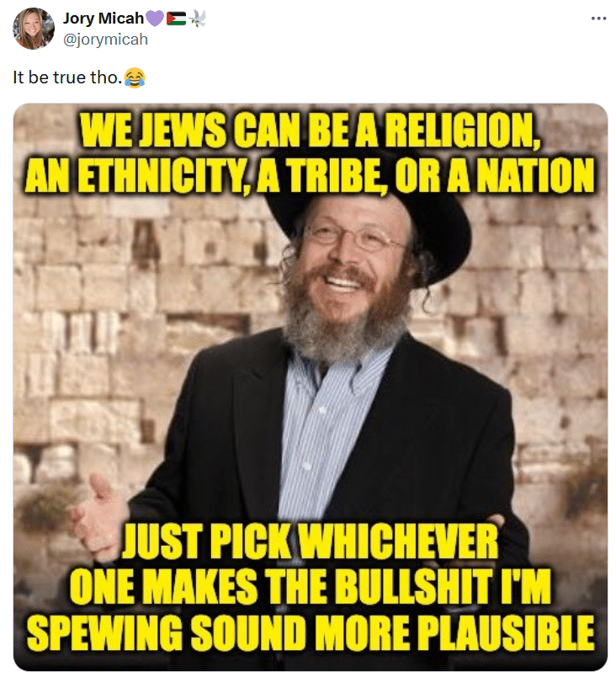Select the tweet text 'It be true tho.'
Image resolution: width=616 pixels, height=683 pixels.
click(x=67, y=77)
